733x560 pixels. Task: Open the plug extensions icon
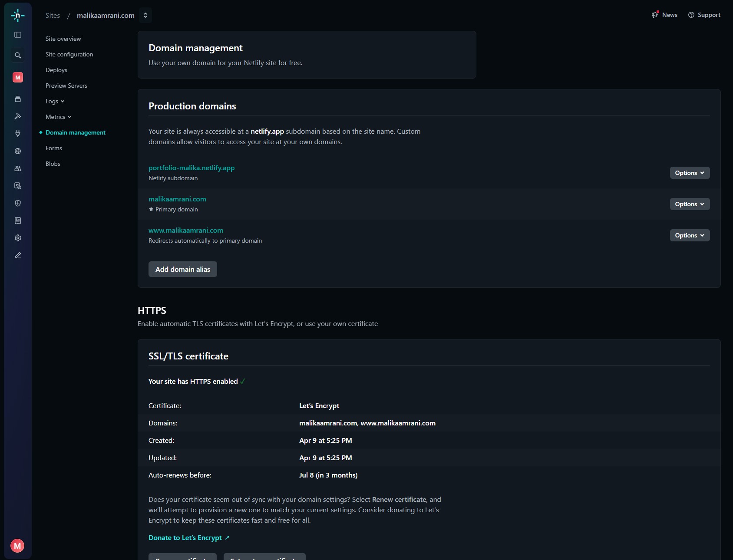pos(18,134)
